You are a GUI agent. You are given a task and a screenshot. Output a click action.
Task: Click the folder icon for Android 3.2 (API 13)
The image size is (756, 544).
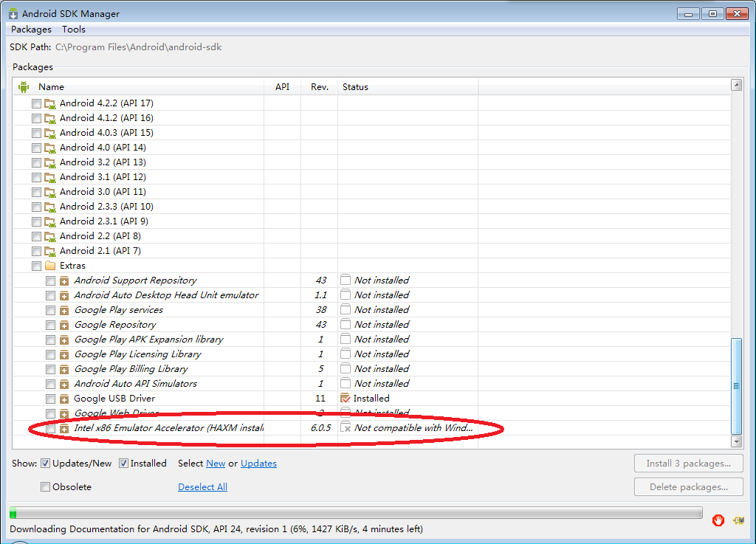[50, 163]
